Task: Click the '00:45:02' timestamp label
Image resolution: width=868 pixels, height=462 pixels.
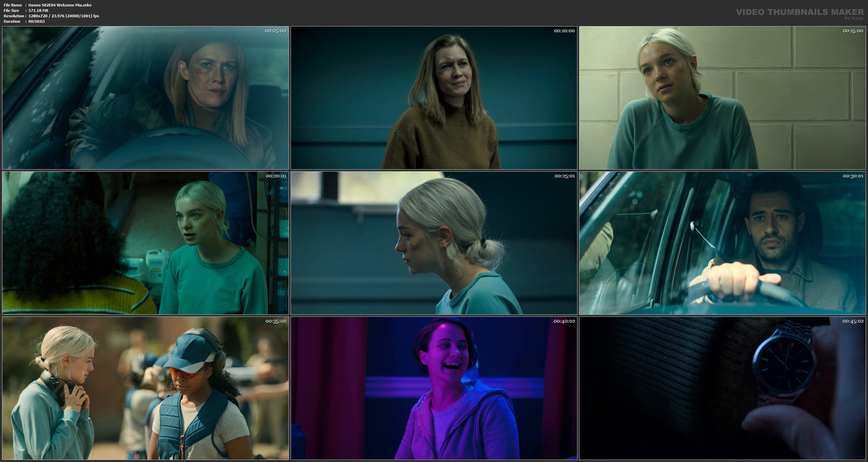Action: (x=852, y=321)
